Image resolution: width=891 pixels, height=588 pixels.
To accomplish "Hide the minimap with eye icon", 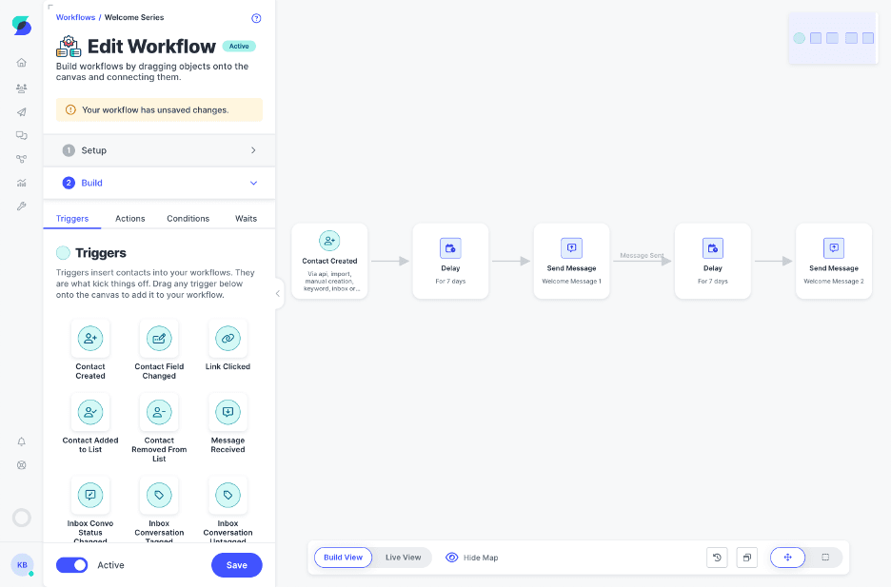I will tap(453, 558).
